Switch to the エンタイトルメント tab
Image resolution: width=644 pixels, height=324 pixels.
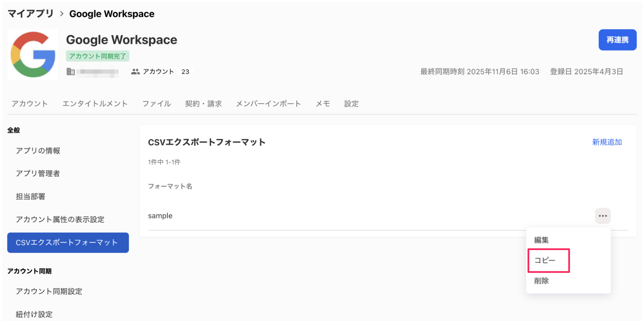pos(95,103)
